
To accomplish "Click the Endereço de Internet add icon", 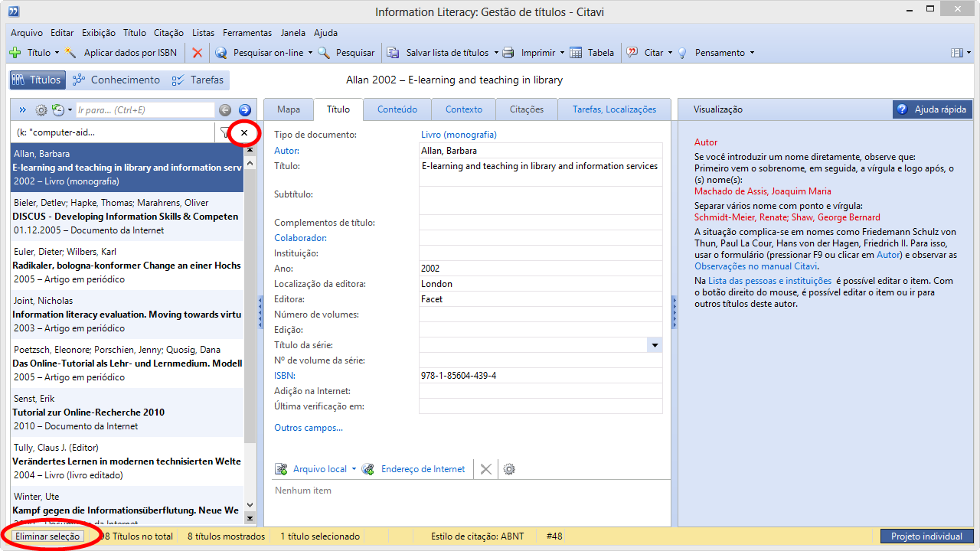I will pos(368,469).
